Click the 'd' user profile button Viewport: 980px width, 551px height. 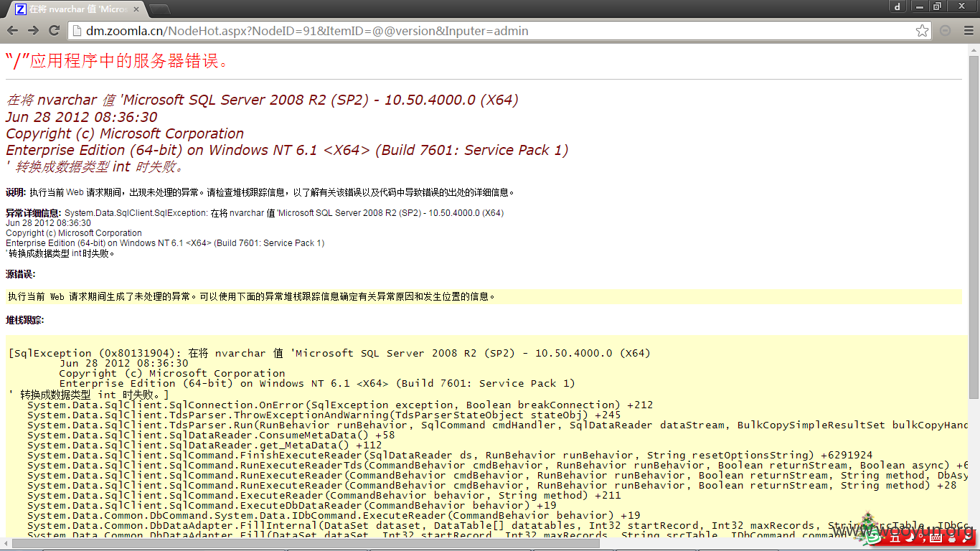897,6
